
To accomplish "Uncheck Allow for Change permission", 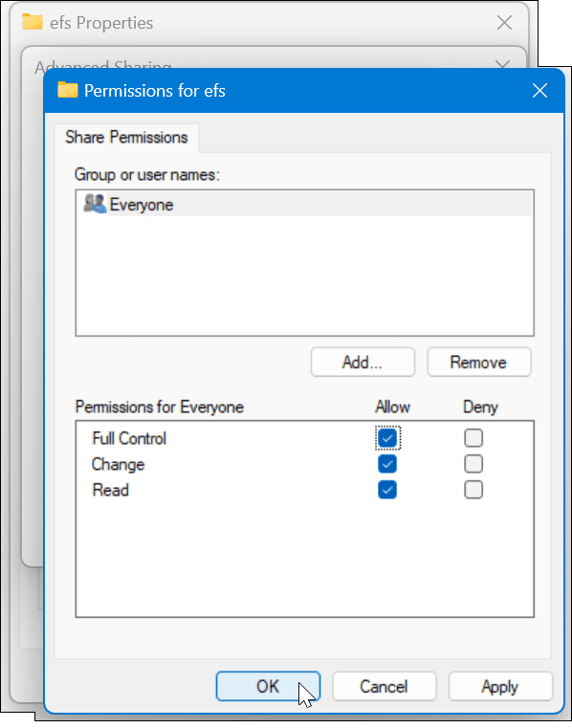I will click(387, 464).
